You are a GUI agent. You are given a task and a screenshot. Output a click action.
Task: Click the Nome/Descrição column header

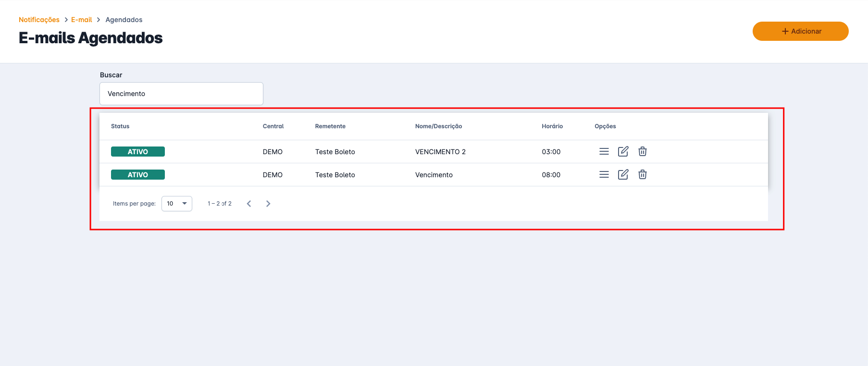[438, 126]
